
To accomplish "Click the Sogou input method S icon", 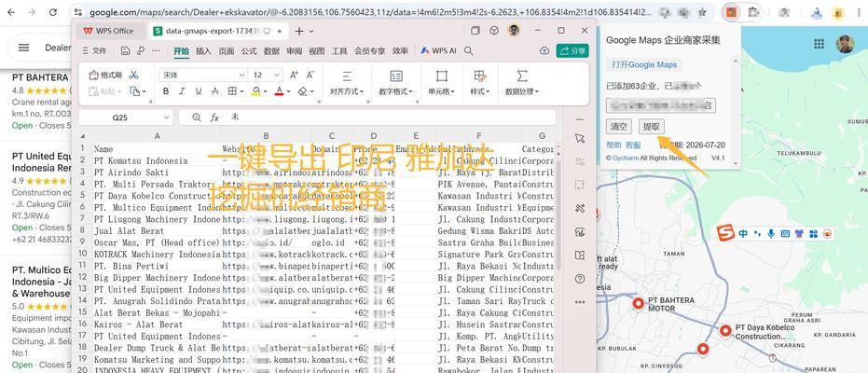I will click(725, 233).
